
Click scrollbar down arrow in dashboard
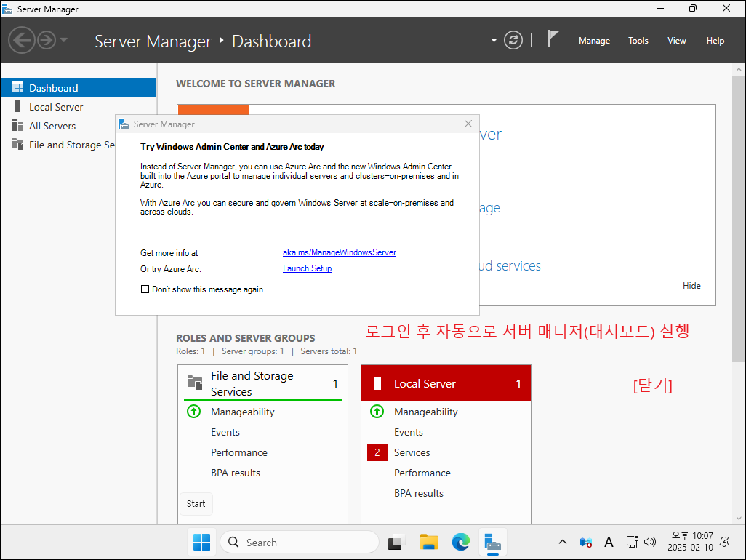(739, 518)
